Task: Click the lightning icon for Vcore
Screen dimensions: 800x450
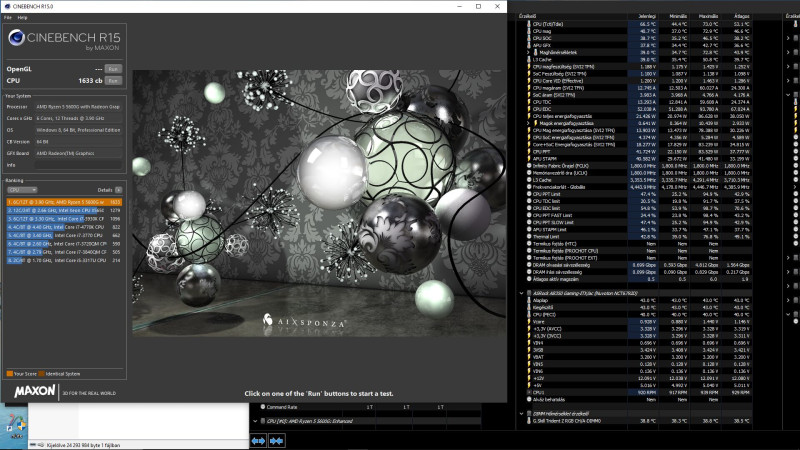Action: (x=529, y=322)
